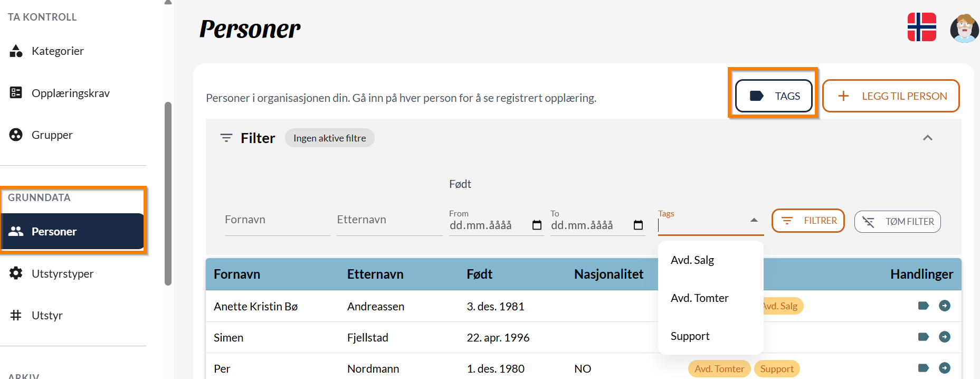Go to Opplæringskrav sidebar item
This screenshot has width=980, height=379.
pos(70,93)
